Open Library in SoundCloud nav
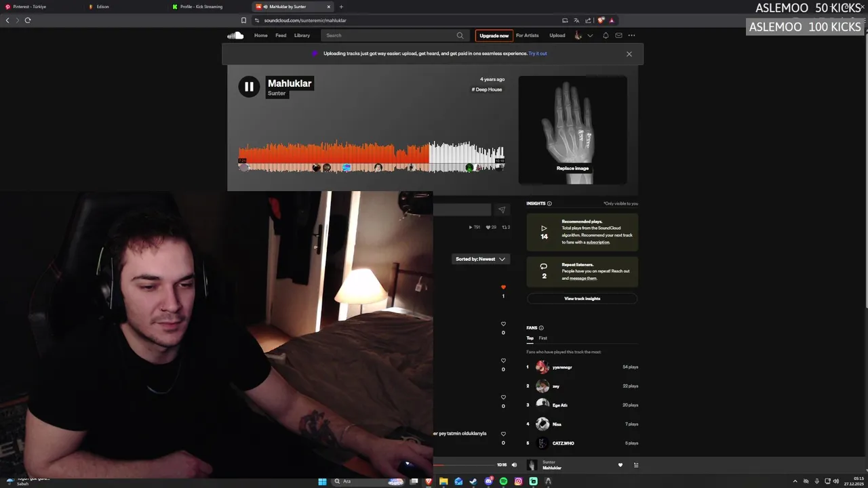Viewport: 868px width, 488px height. tap(302, 35)
